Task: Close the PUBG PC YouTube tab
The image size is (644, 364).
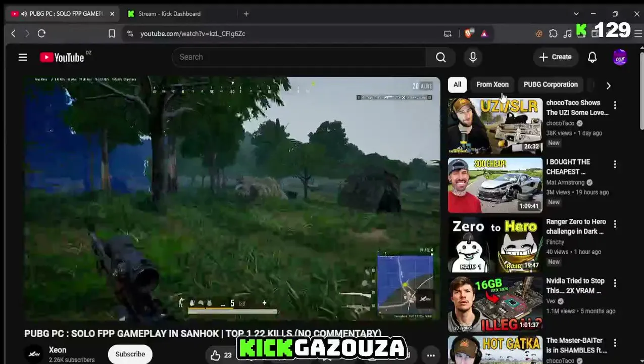Action: 112,14
